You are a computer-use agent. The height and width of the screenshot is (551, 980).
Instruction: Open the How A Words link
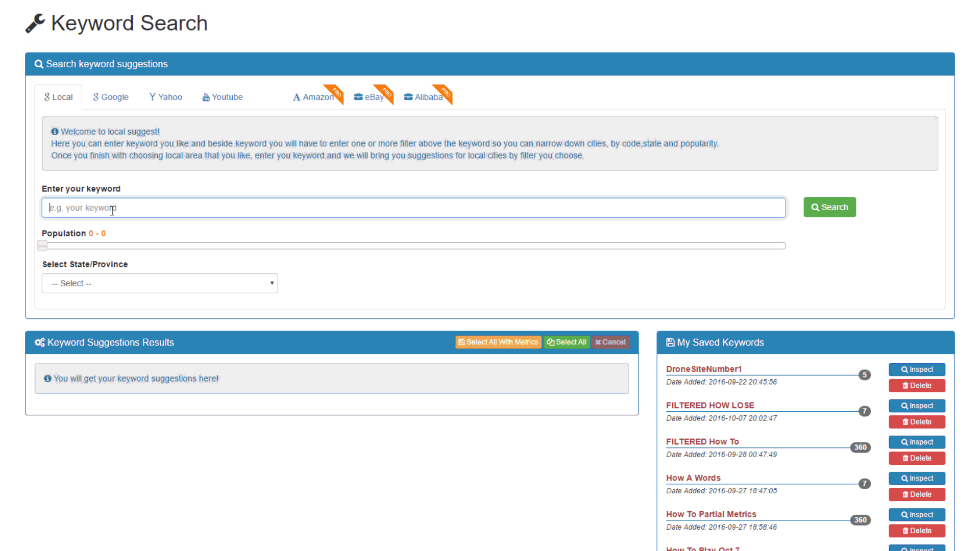click(693, 478)
